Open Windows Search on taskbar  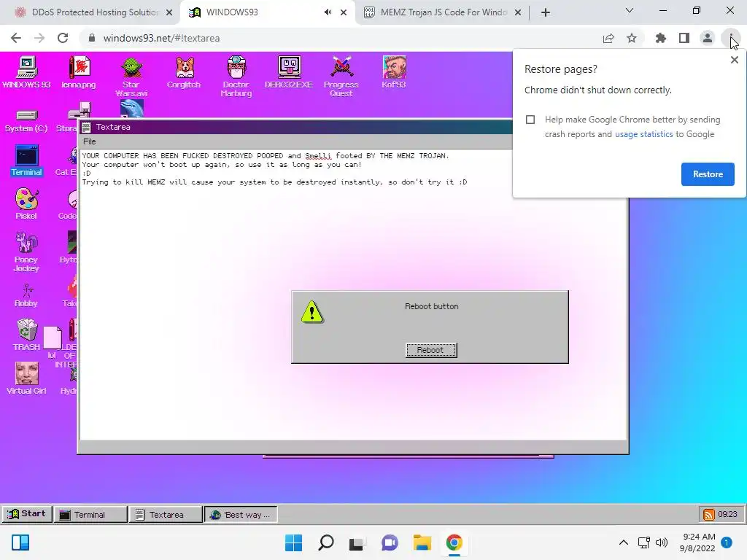[326, 542]
